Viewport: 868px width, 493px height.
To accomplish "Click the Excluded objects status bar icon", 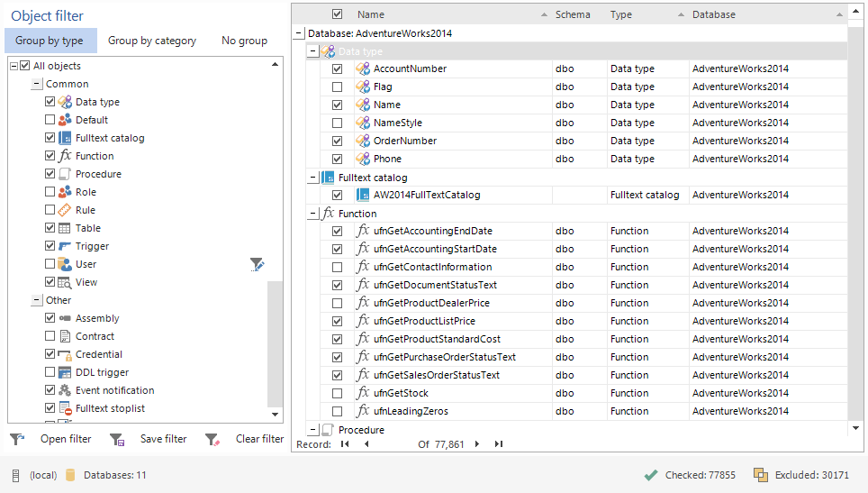I will 761,475.
